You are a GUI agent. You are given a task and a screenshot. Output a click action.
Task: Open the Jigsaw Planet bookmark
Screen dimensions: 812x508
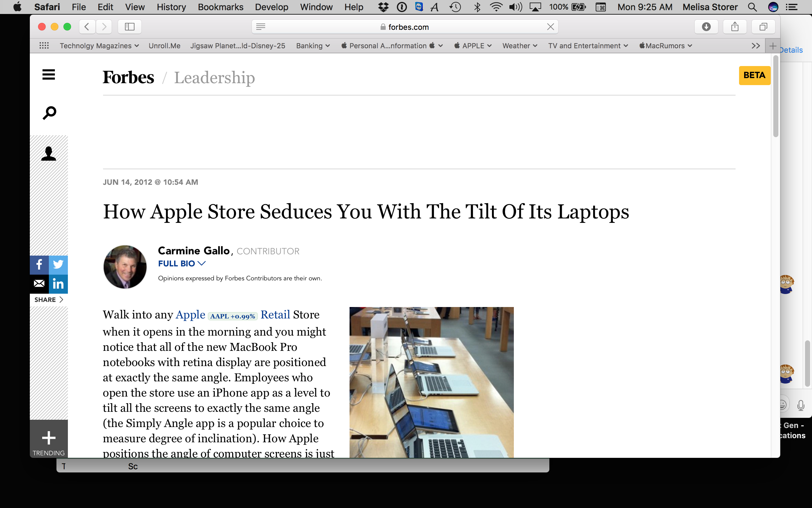coord(238,46)
